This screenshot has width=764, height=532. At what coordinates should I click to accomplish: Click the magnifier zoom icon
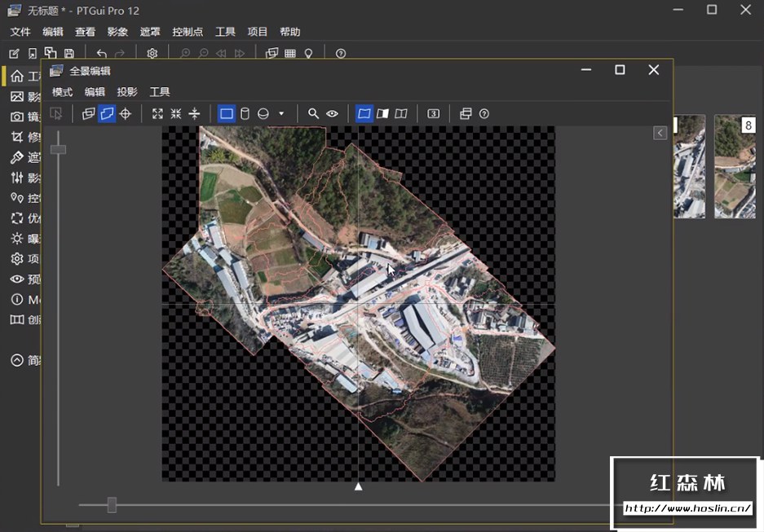(x=313, y=114)
